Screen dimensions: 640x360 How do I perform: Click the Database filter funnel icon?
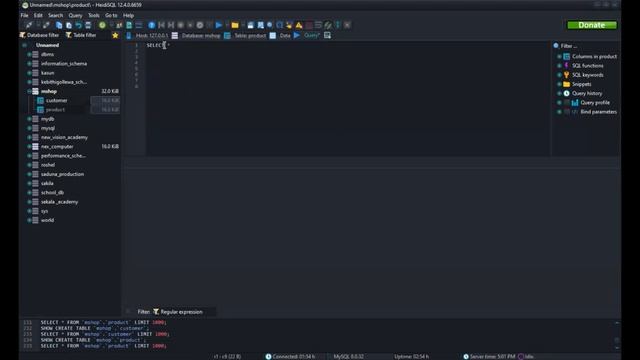[x=22, y=36]
